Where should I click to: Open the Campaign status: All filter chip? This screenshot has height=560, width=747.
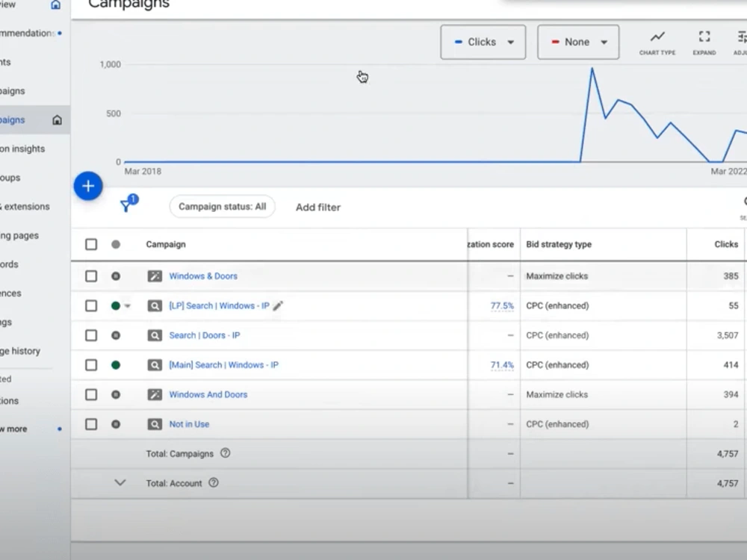(222, 207)
